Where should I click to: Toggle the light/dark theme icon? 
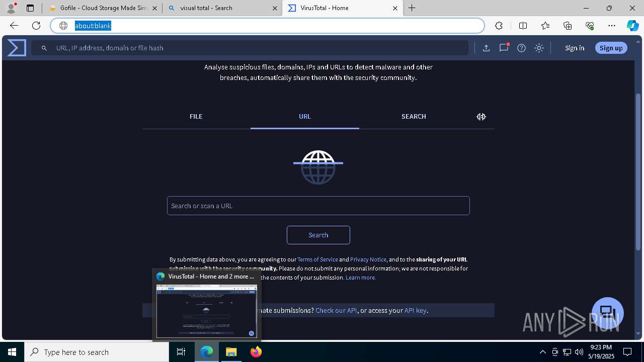point(539,48)
